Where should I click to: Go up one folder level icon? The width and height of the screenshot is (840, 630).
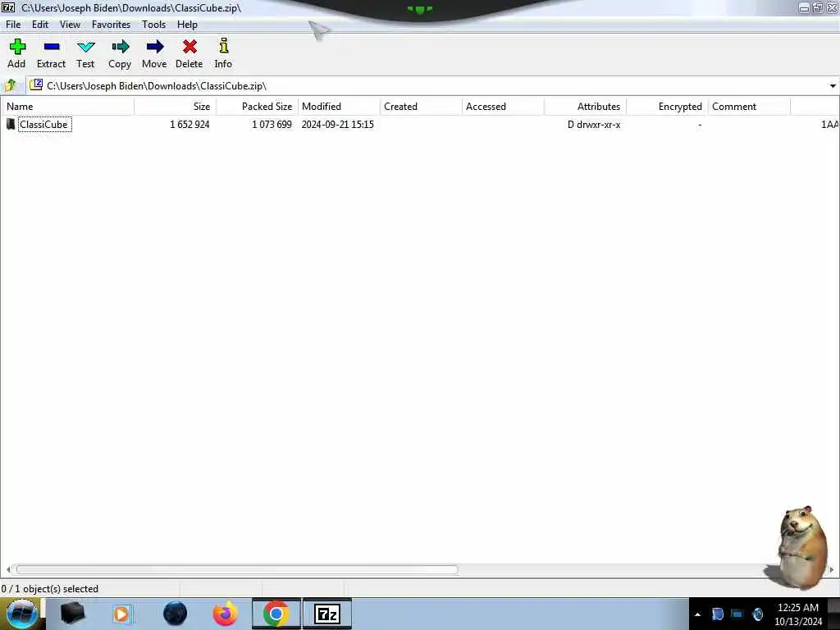point(11,85)
